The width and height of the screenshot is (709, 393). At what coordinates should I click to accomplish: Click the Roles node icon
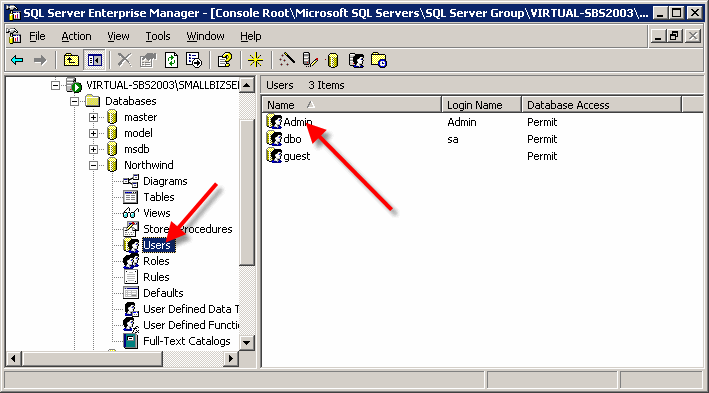[x=131, y=261]
